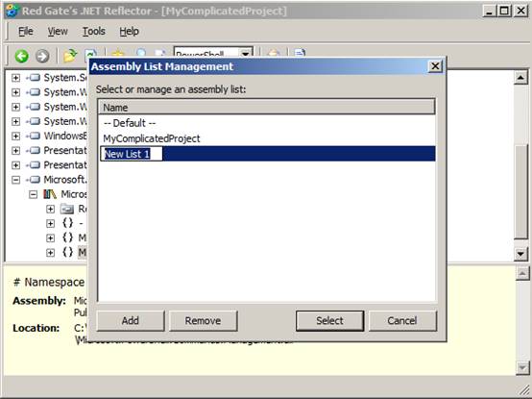Click the New List 1 edit field
The width and height of the screenshot is (532, 399).
click(x=132, y=154)
